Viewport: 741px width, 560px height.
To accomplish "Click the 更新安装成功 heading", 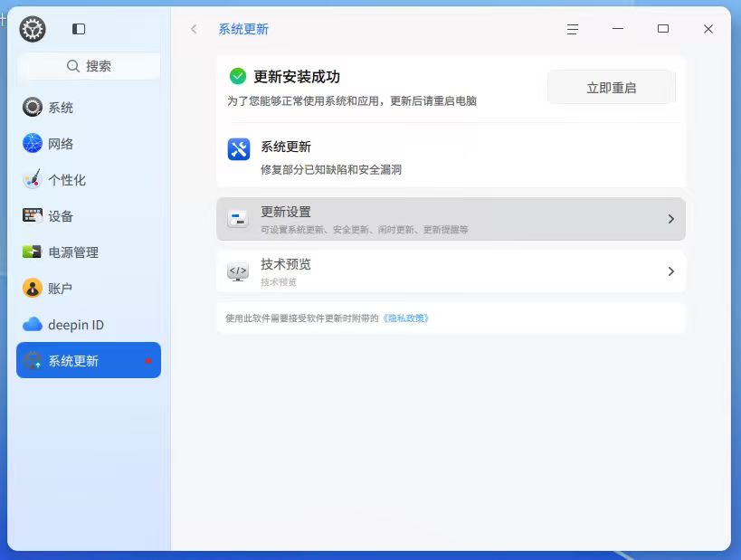I will click(297, 77).
